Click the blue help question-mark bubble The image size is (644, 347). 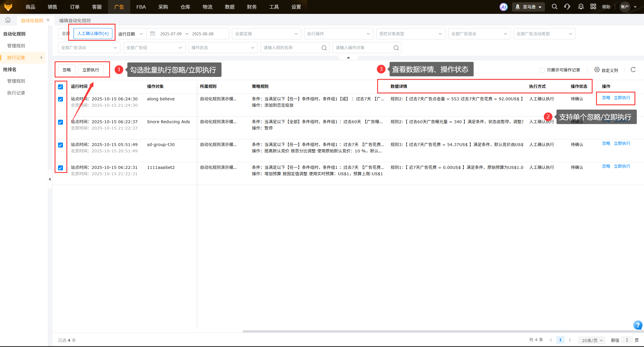point(637,325)
